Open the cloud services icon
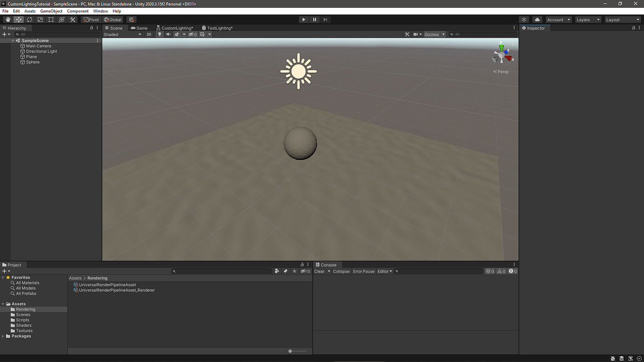This screenshot has height=362, width=644. coord(537,20)
